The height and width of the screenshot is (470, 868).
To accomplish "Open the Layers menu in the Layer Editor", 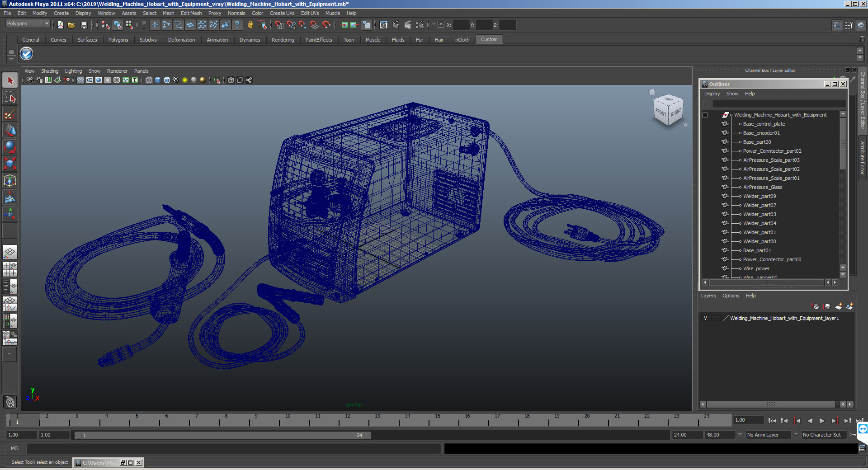I will [x=708, y=296].
